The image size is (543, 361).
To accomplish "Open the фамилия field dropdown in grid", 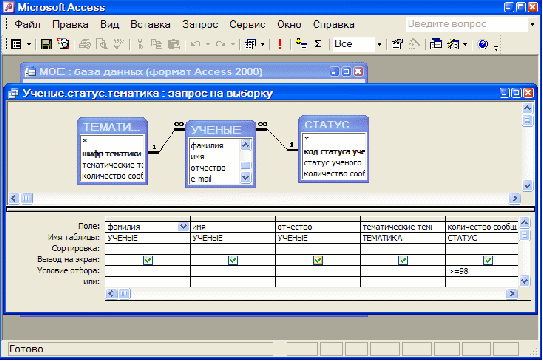I will click(183, 227).
